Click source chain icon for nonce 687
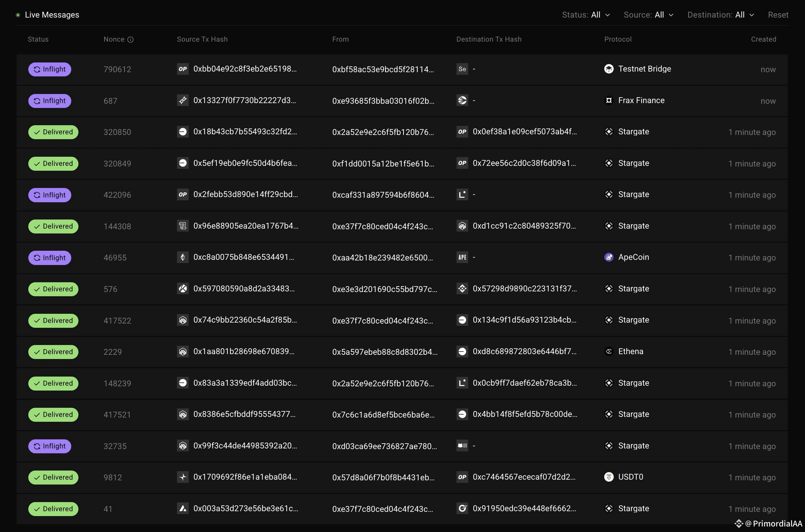Image resolution: width=805 pixels, height=532 pixels. pyautogui.click(x=183, y=100)
